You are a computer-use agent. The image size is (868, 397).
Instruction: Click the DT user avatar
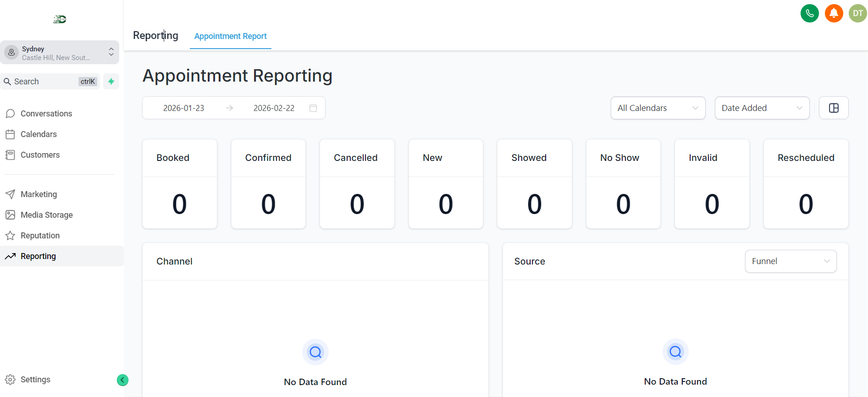[x=857, y=13]
